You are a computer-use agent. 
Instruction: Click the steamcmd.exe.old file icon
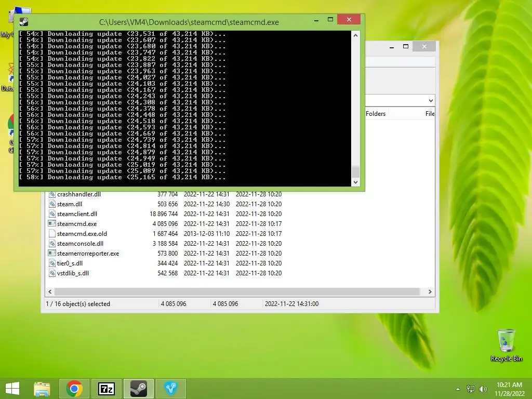[52, 234]
